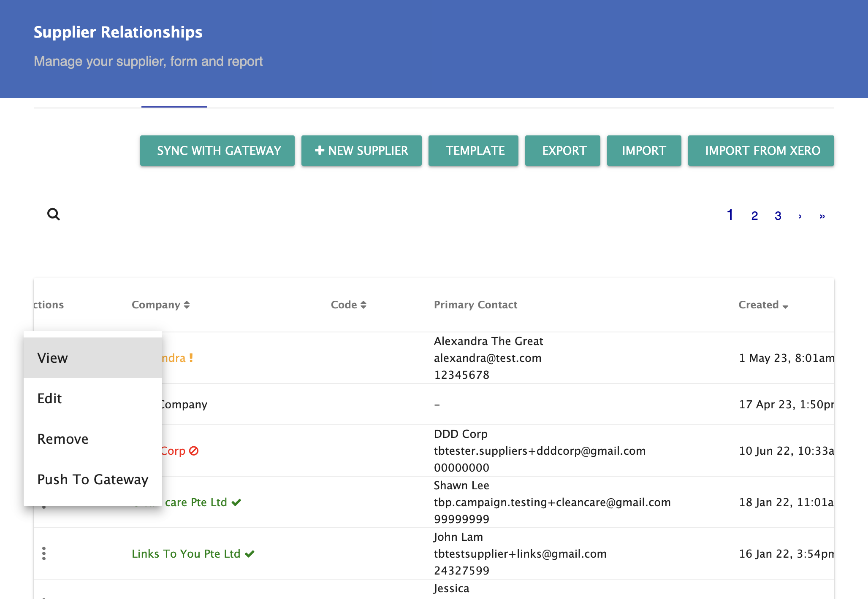Jump to the last page double arrow

click(822, 216)
